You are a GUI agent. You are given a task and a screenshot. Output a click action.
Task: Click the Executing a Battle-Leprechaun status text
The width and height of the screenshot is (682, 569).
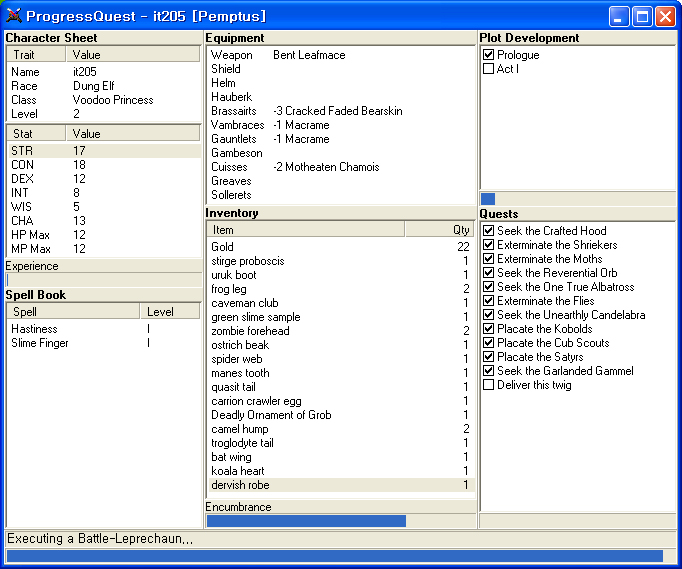coord(100,539)
